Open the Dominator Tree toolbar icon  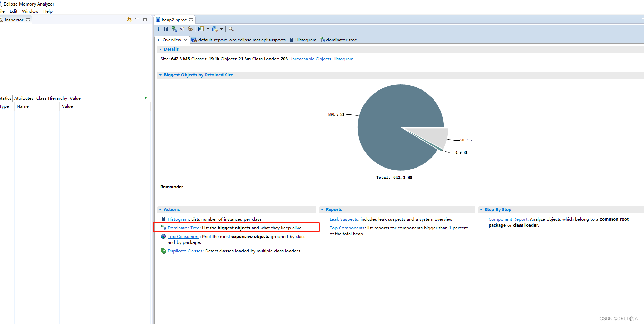point(174,29)
